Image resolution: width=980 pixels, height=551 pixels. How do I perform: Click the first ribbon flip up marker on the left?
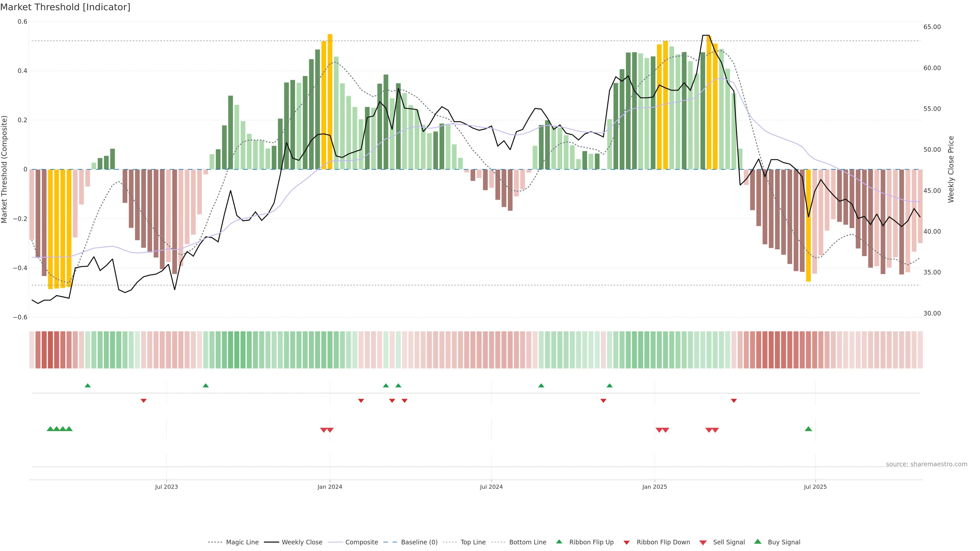pyautogui.click(x=88, y=386)
